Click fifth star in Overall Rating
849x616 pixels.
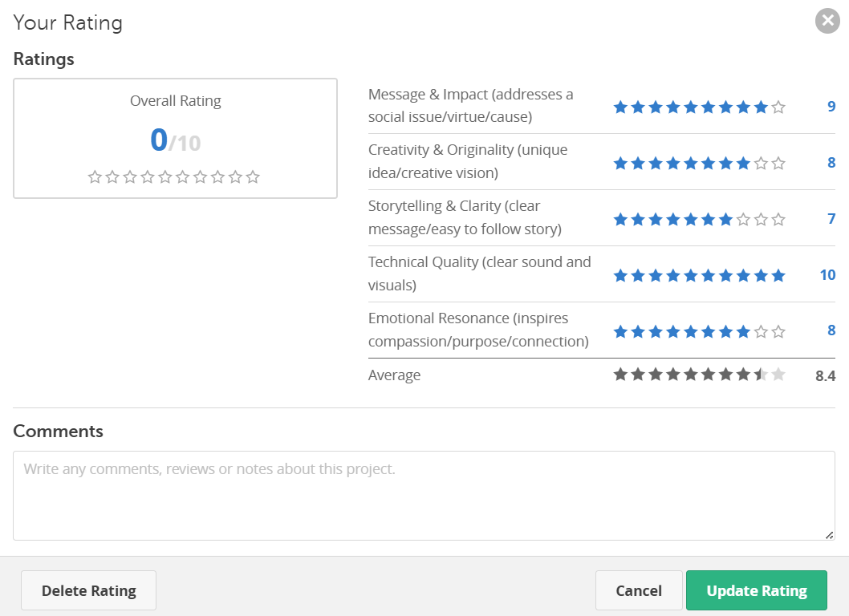click(x=165, y=177)
